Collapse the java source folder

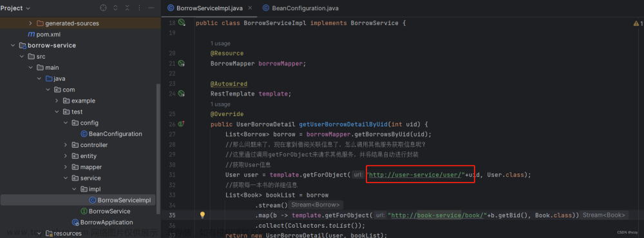(39, 79)
